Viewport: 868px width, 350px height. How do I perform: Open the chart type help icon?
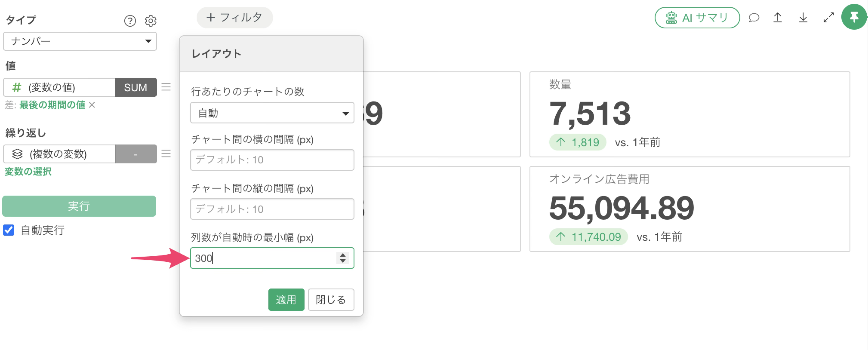130,21
